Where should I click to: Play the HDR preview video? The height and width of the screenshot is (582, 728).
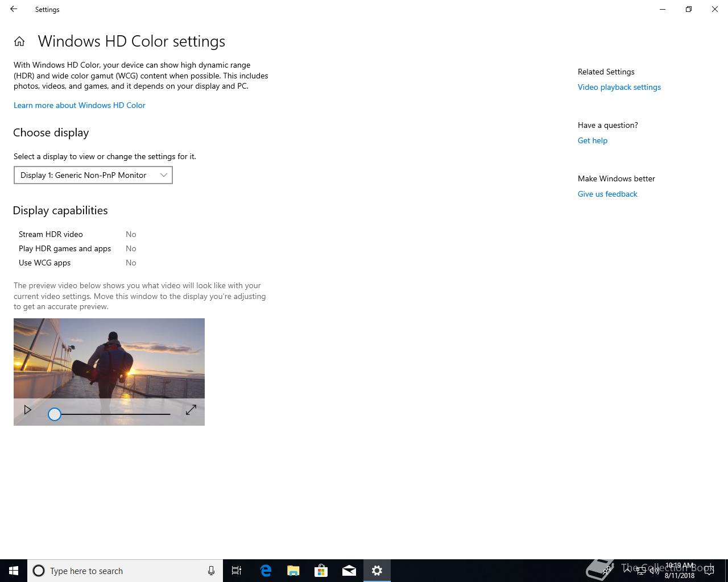click(x=27, y=410)
